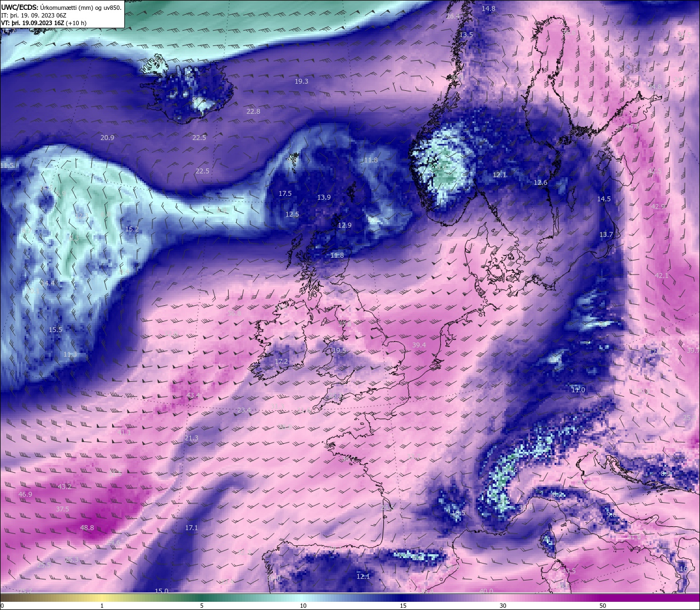This screenshot has height=610, width=700.
Task: Click the title text 'UWC/ECDS: Úrkomumætti (mm) og uv850.'
Action: point(61,8)
